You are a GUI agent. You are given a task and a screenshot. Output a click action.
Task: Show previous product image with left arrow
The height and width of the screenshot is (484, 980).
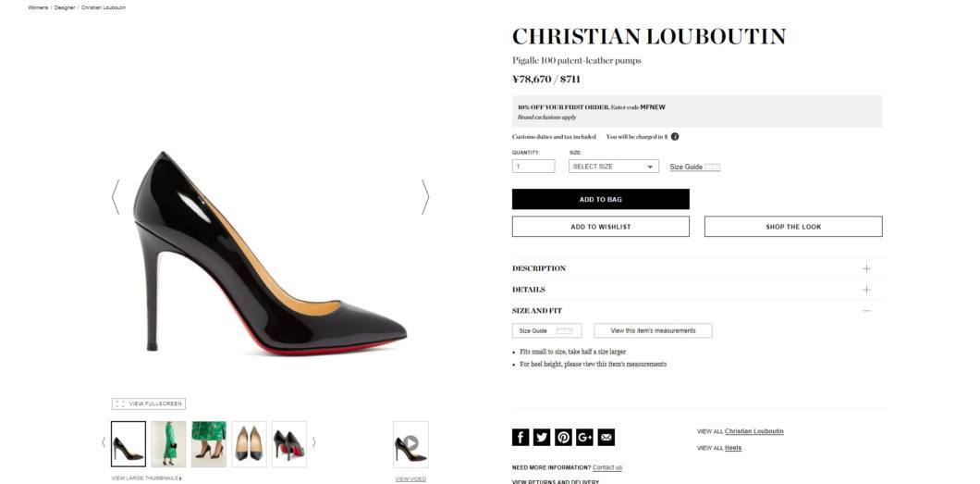pos(115,197)
